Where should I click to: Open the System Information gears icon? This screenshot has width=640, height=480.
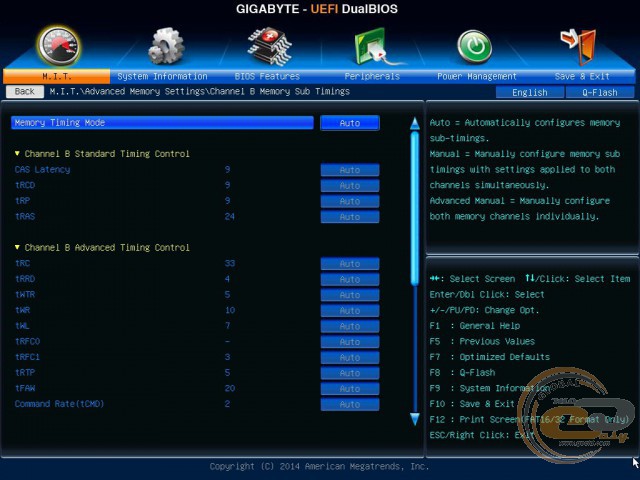point(166,46)
